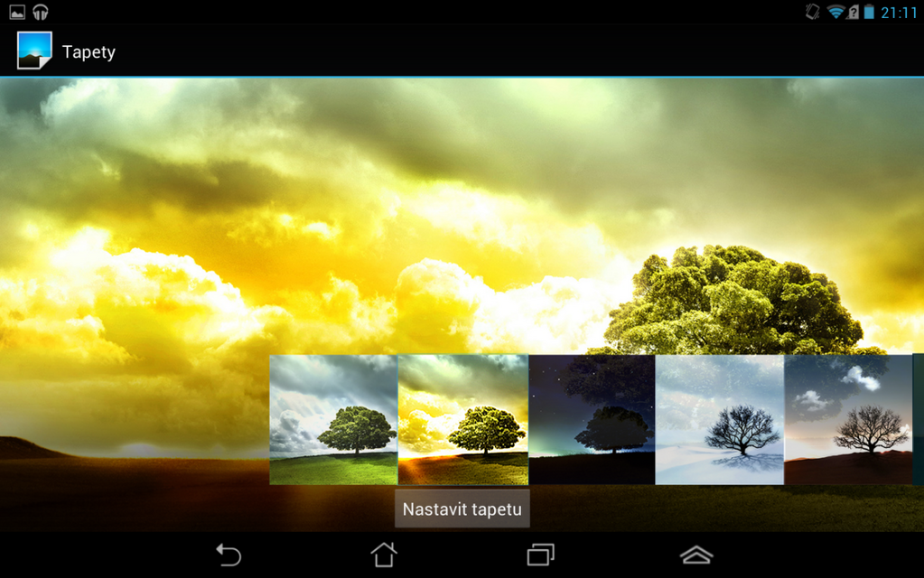Choose the snowy winter tree wallpaper

point(720,420)
